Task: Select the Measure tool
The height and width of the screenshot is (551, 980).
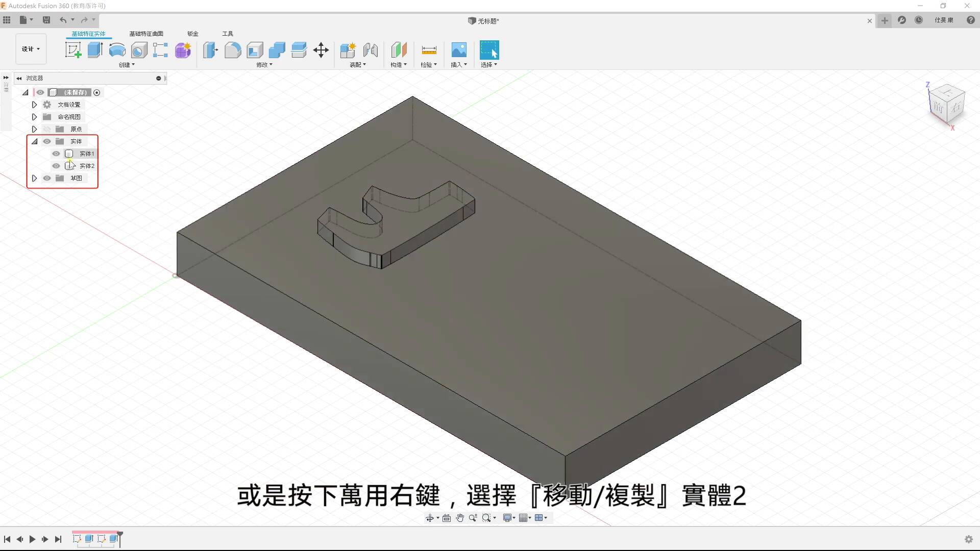Action: coord(429,50)
